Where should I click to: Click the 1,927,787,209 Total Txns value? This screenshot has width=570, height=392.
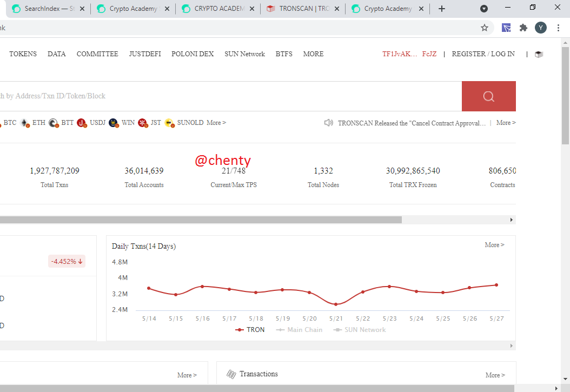55,171
